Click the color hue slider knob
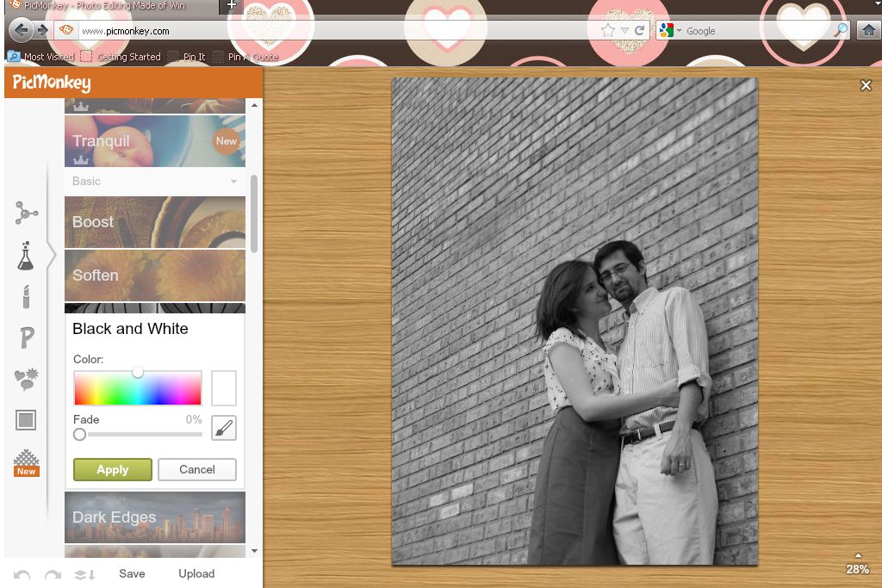The height and width of the screenshot is (588, 882). [x=138, y=372]
